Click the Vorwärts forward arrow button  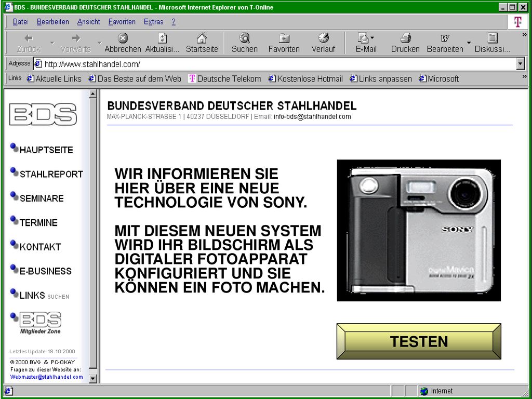[76, 43]
